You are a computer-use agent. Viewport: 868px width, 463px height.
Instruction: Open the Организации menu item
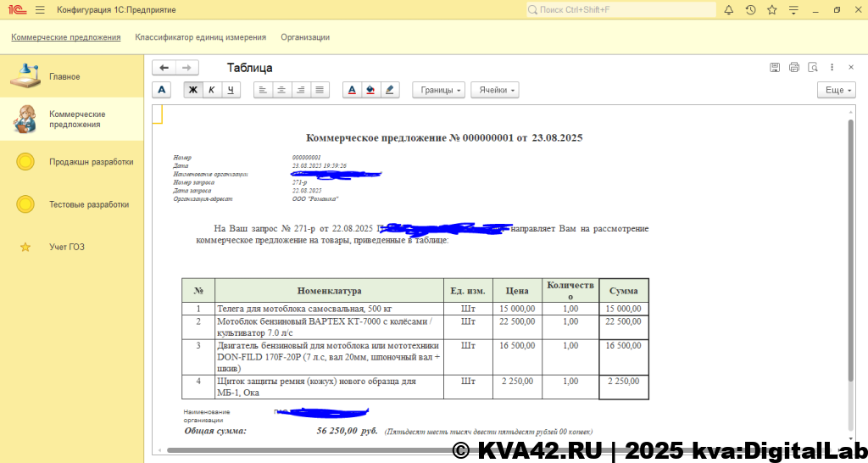pyautogui.click(x=305, y=37)
